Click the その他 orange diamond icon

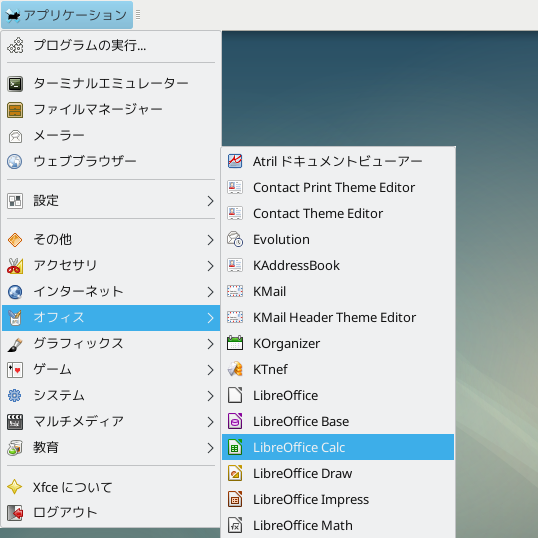click(x=15, y=240)
